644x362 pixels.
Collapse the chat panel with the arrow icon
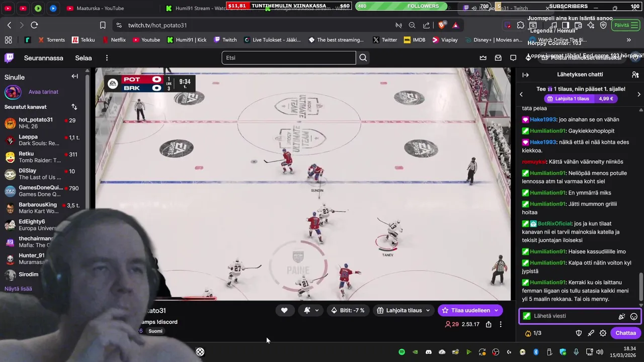click(x=525, y=75)
